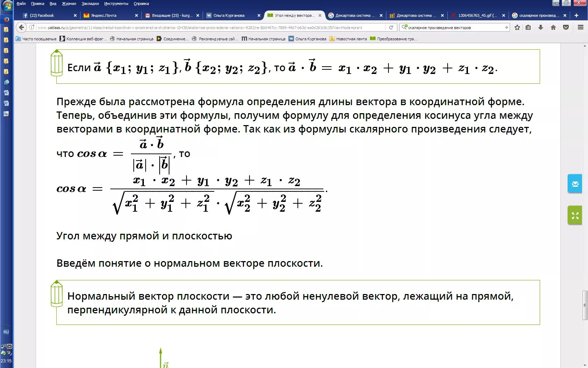The width and height of the screenshot is (588, 368).
Task: Close the Входящие (25) tab
Action: [x=198, y=15]
